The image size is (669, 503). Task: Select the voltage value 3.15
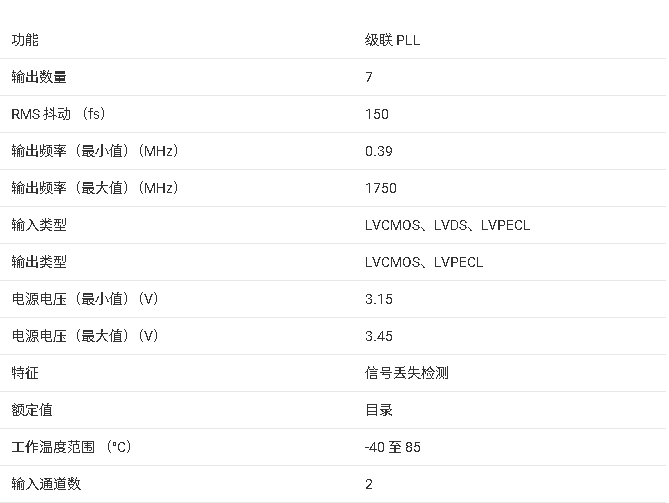click(x=379, y=299)
